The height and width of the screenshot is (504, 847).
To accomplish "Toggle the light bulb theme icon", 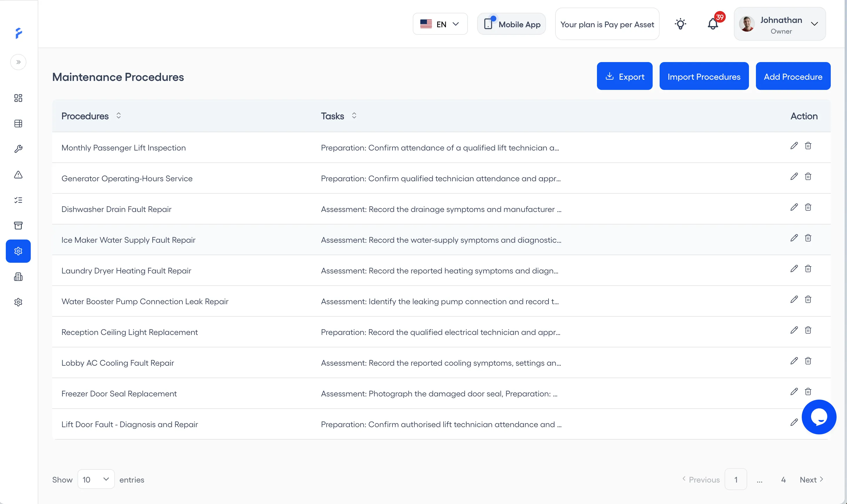I will [x=680, y=24].
